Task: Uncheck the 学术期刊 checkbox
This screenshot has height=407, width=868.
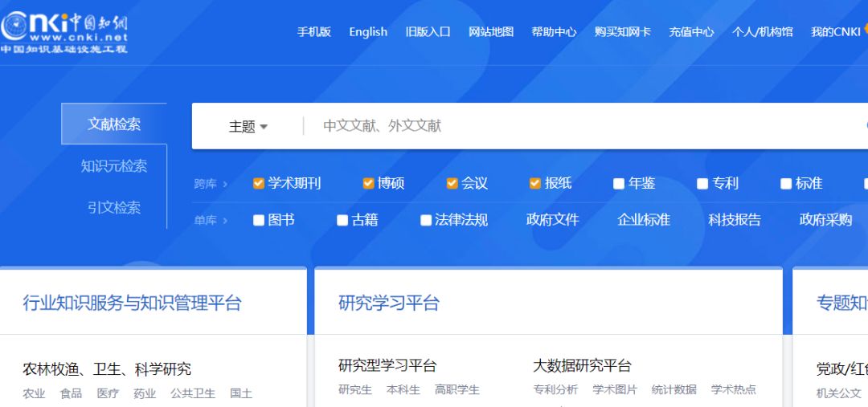Action: [x=259, y=184]
